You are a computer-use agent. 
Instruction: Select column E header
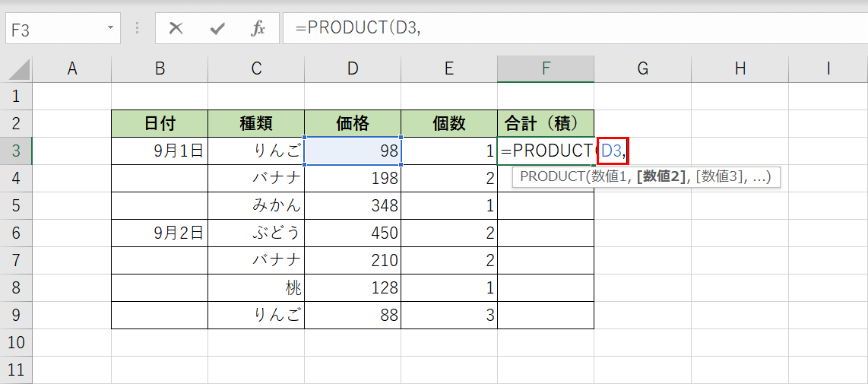(x=449, y=68)
